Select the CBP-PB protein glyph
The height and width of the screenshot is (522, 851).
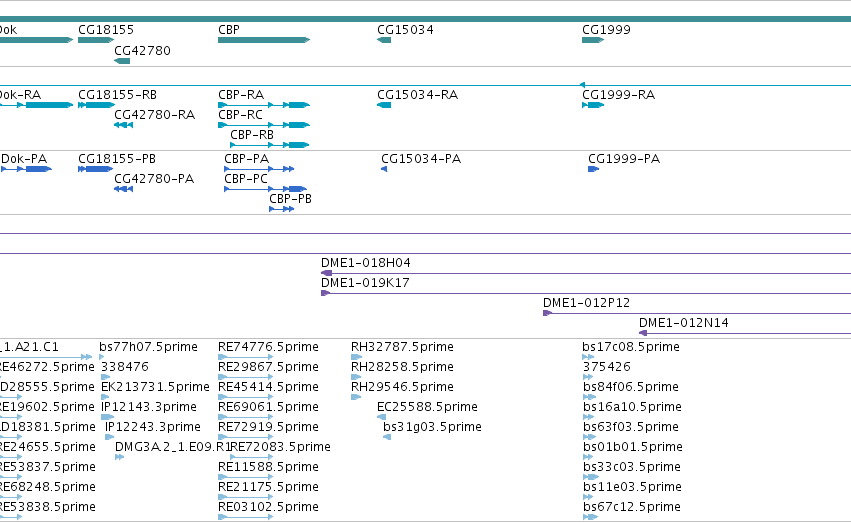click(282, 209)
